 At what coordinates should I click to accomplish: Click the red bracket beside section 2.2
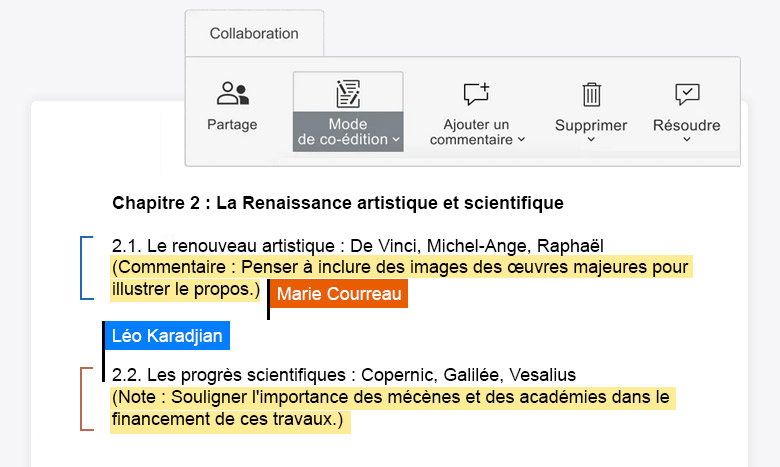tap(87, 399)
